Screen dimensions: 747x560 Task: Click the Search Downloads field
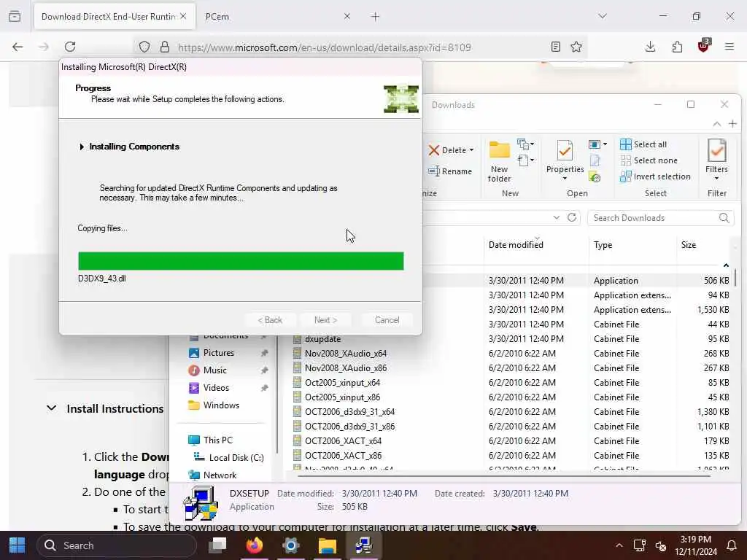(660, 217)
